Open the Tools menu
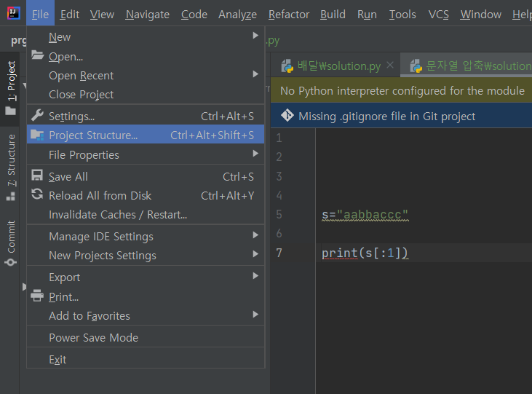 point(402,15)
